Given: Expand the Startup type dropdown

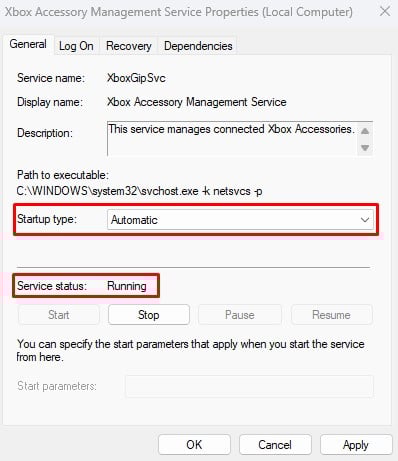Looking at the screenshot, I should click(x=240, y=220).
